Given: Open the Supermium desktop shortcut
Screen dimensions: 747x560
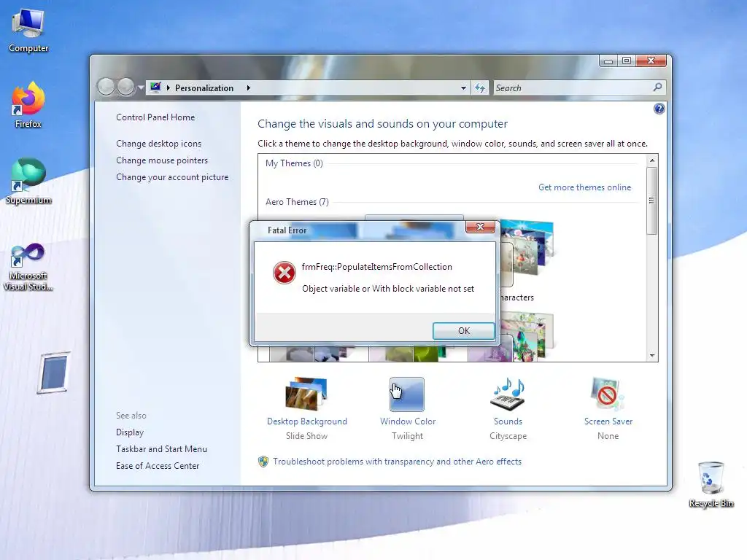Looking at the screenshot, I should coord(28,182).
